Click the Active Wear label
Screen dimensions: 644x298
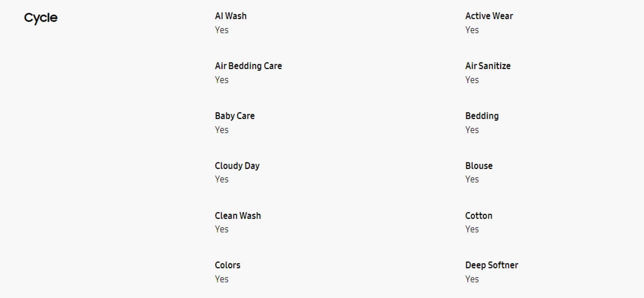pyautogui.click(x=489, y=16)
